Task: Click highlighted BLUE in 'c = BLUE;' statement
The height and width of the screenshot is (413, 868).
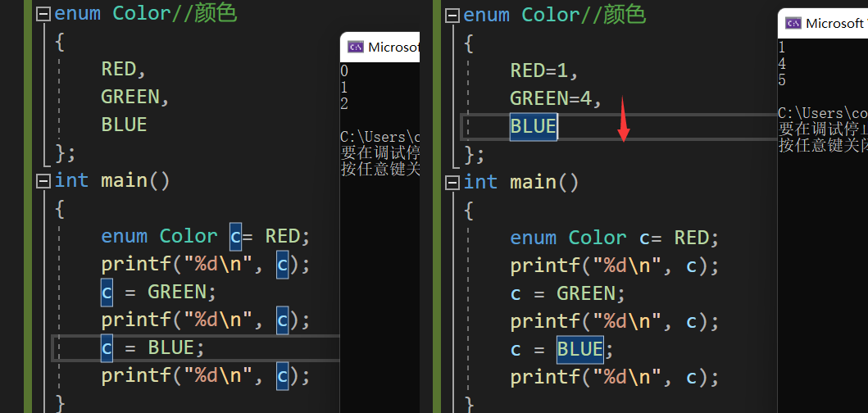Action: click(580, 349)
